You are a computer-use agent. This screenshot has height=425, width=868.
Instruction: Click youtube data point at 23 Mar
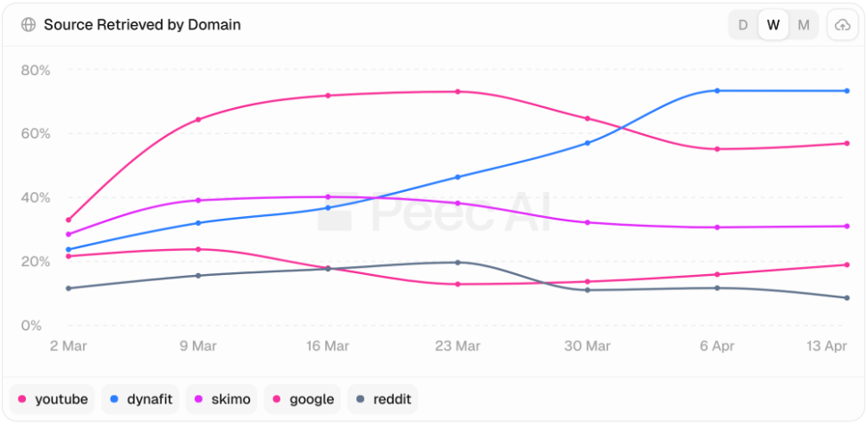click(458, 91)
